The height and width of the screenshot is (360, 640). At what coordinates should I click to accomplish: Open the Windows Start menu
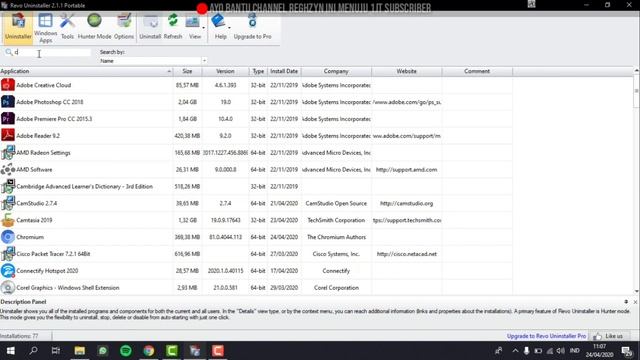point(11,351)
